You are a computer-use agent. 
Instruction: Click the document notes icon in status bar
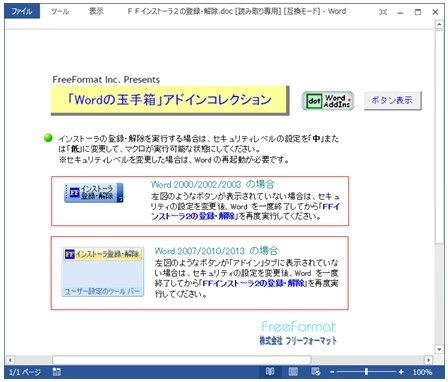coord(57,372)
